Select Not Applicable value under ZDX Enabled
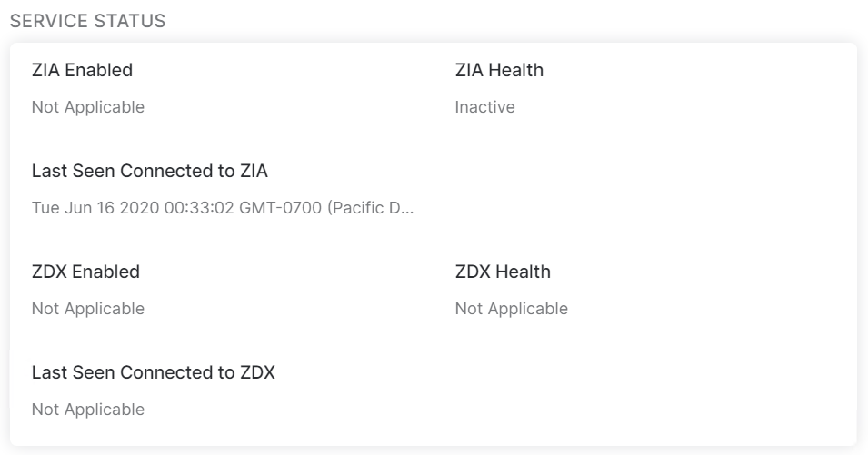868x455 pixels. (88, 309)
